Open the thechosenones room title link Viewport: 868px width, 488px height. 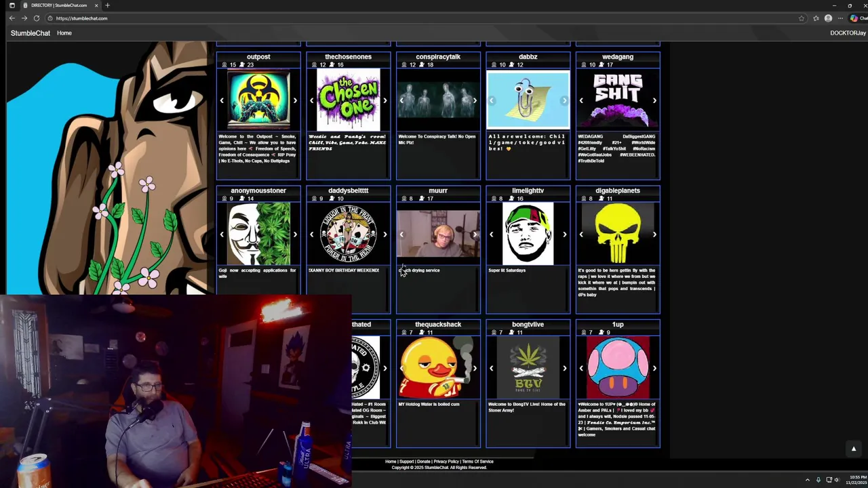(348, 57)
